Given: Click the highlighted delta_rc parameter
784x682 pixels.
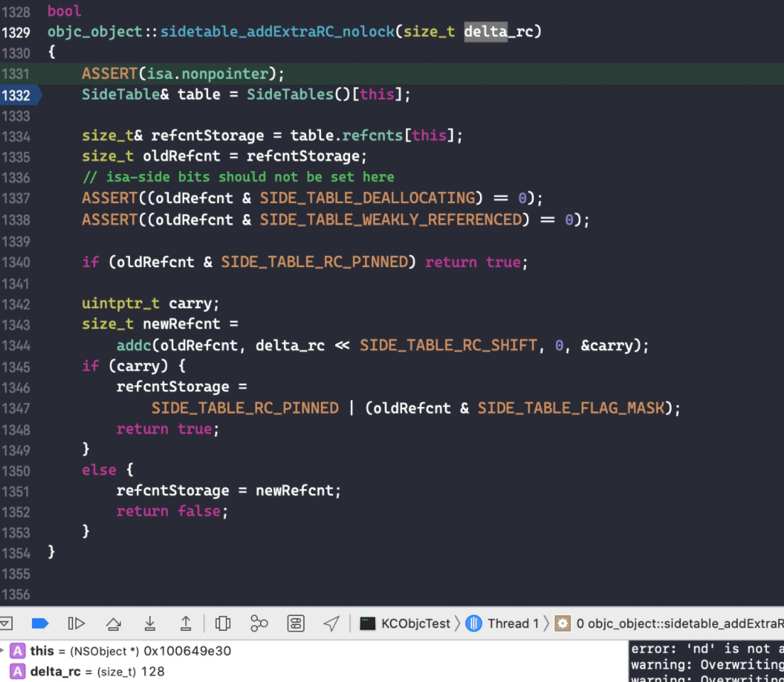Looking at the screenshot, I should click(x=499, y=32).
